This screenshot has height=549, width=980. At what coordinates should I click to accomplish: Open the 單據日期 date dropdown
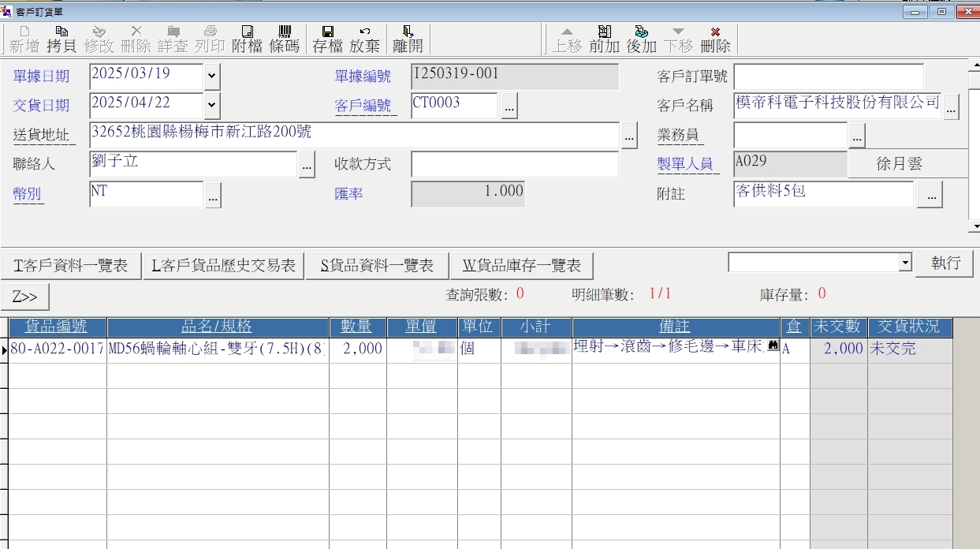(x=212, y=77)
